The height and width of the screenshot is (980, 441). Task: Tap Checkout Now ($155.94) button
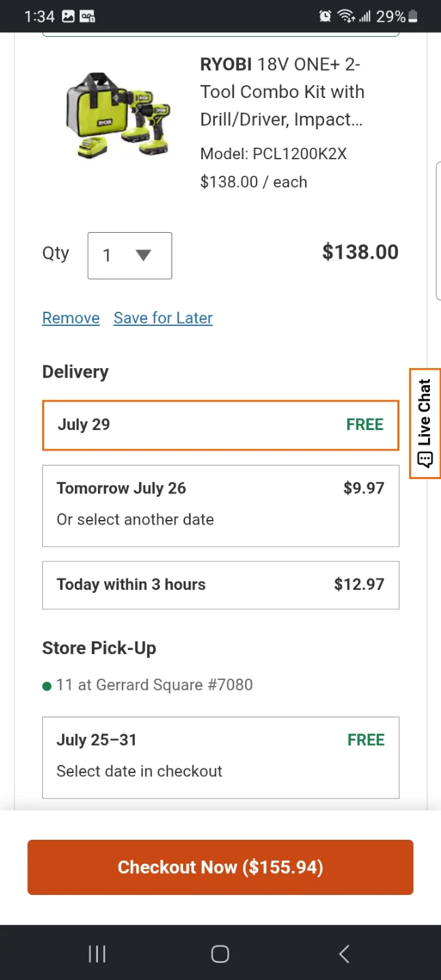[220, 867]
